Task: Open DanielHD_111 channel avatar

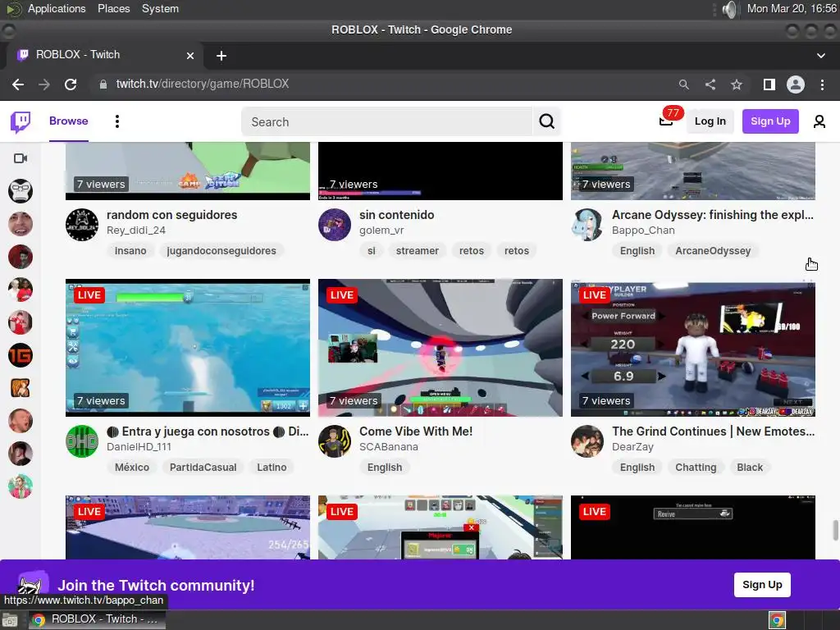Action: (x=82, y=441)
